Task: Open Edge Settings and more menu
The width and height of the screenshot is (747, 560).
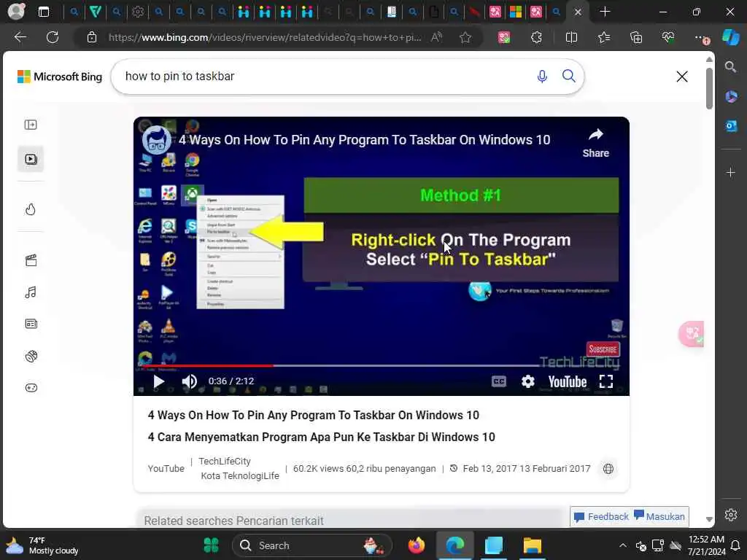Action: [701, 37]
